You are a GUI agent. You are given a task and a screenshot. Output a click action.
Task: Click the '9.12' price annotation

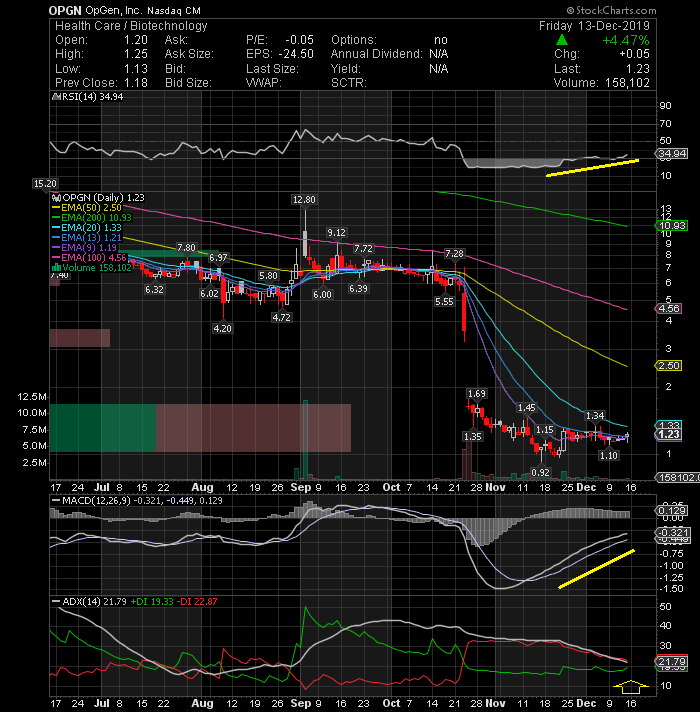point(336,233)
